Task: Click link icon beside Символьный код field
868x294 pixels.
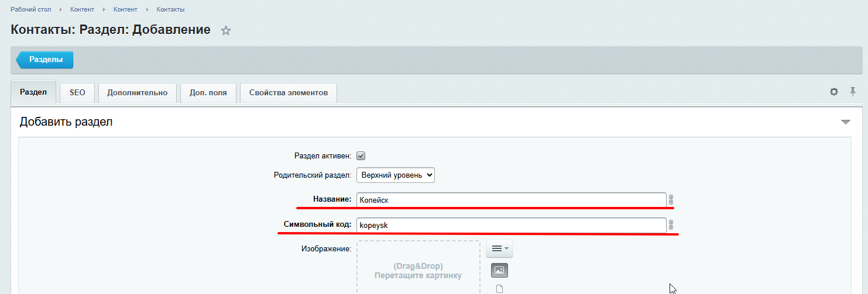Action: (x=671, y=224)
